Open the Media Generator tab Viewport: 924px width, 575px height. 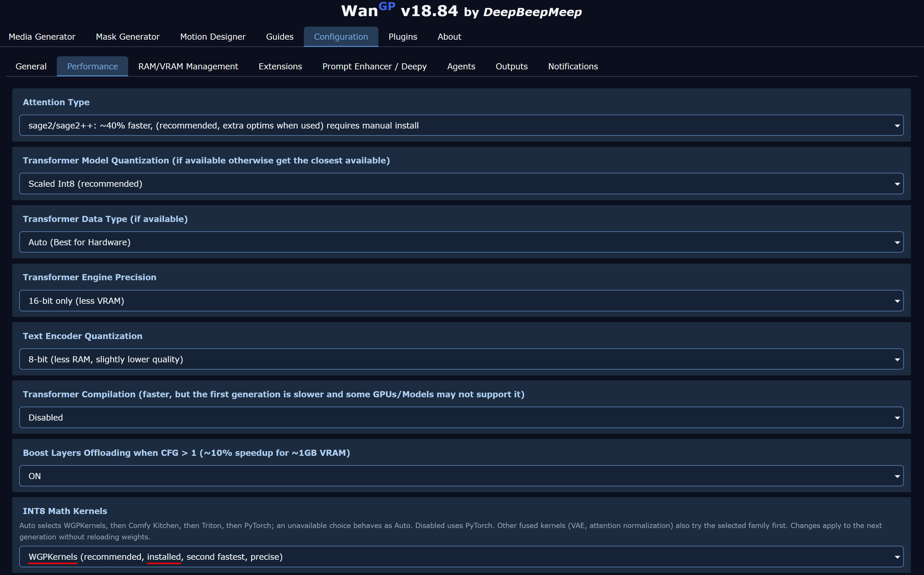42,36
